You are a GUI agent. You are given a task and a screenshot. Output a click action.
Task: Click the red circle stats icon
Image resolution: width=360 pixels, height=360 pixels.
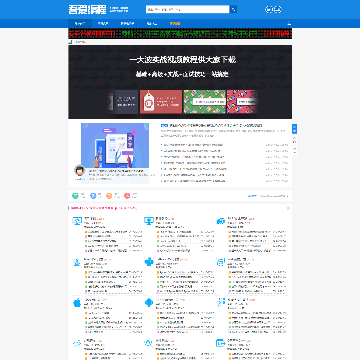(127, 196)
